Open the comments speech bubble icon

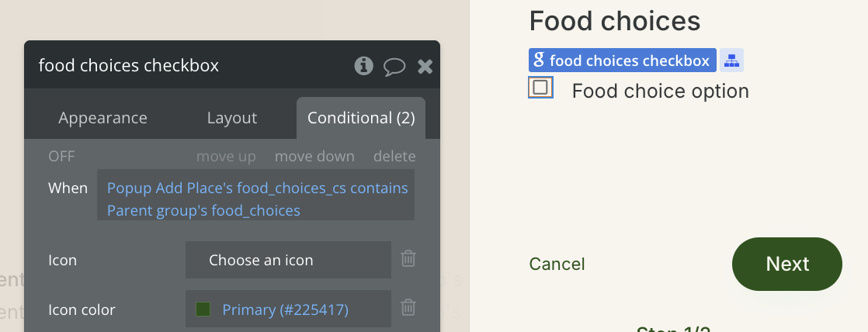[394, 67]
